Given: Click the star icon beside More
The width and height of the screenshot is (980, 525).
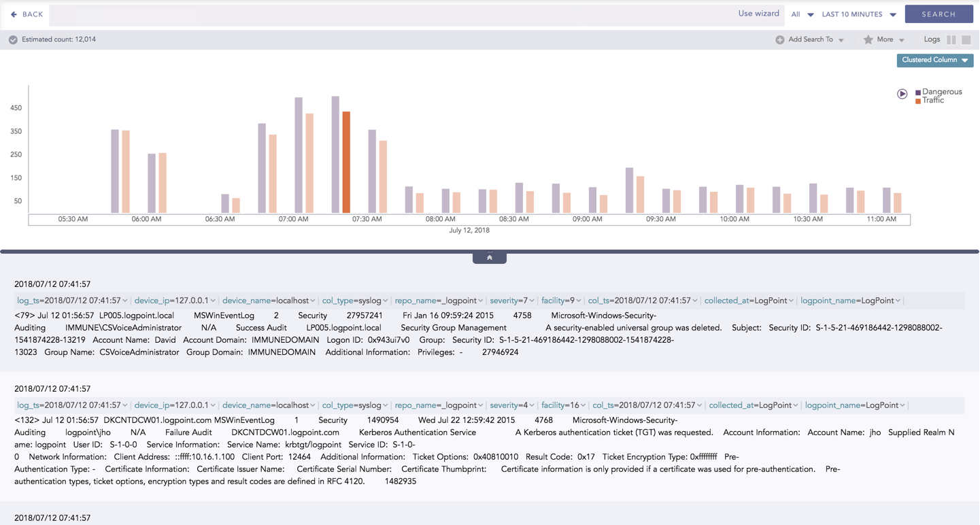Looking at the screenshot, I should 868,39.
